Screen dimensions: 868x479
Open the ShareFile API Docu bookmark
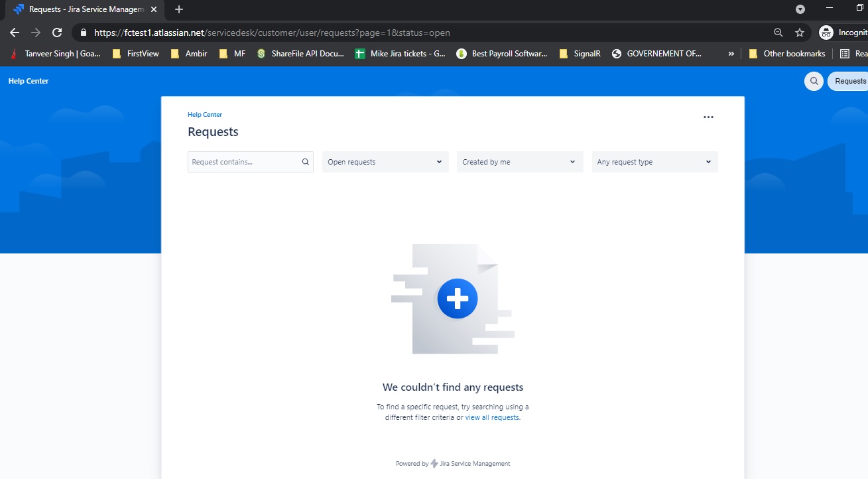[x=300, y=54]
